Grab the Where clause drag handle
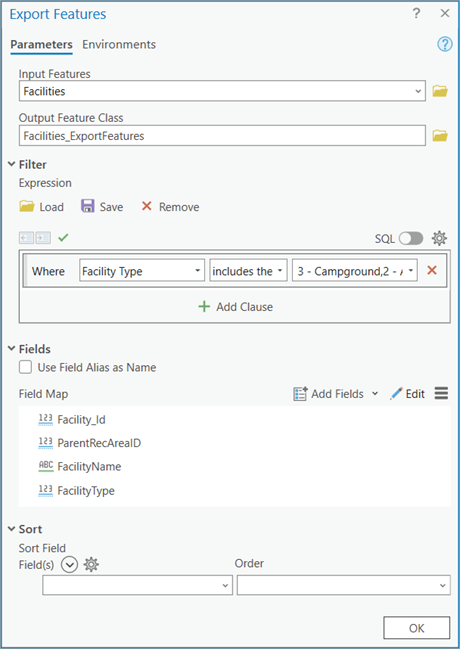This screenshot has height=649, width=460. tap(25, 270)
